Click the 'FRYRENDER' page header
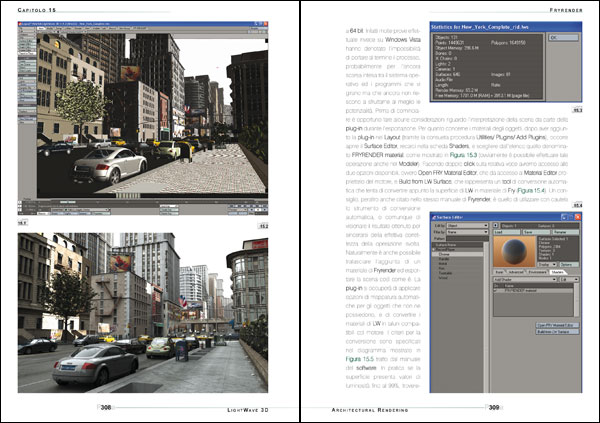600x423 pixels. (x=566, y=10)
